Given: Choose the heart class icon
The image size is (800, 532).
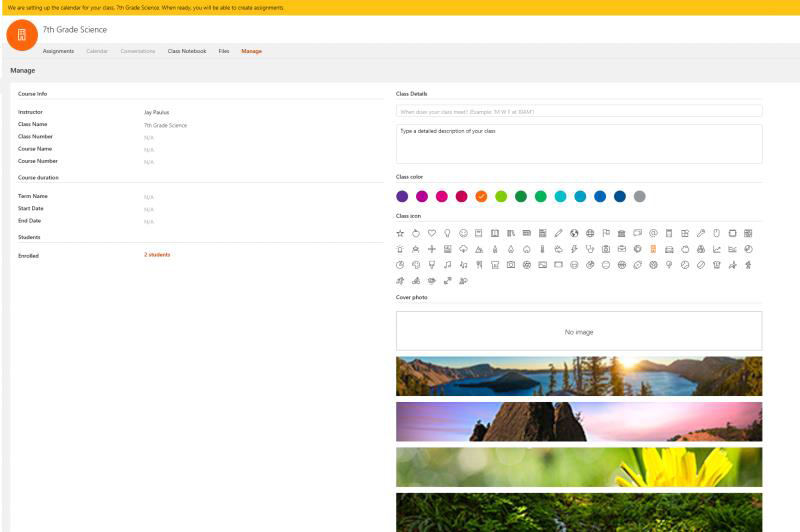Looking at the screenshot, I should point(432,233).
